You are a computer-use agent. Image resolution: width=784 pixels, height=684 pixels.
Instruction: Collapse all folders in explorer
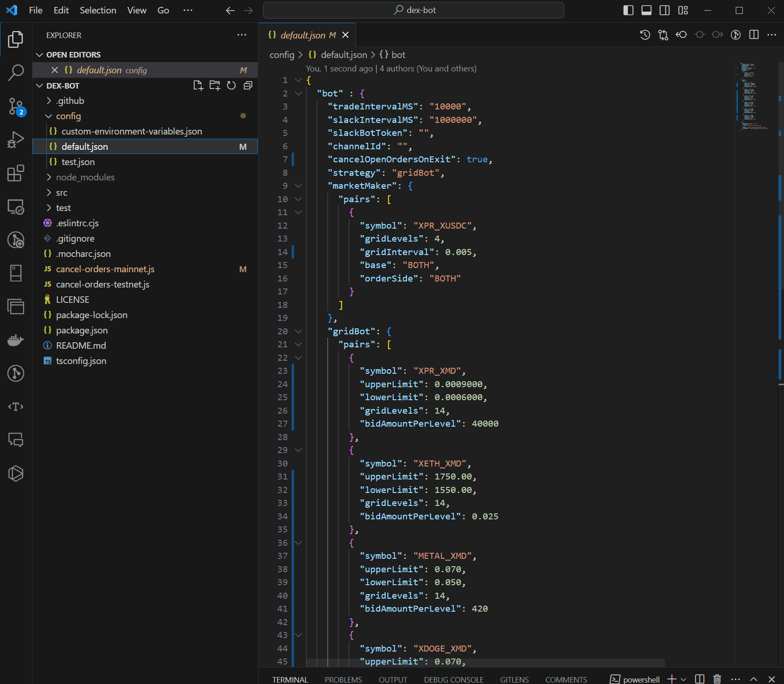coord(248,85)
